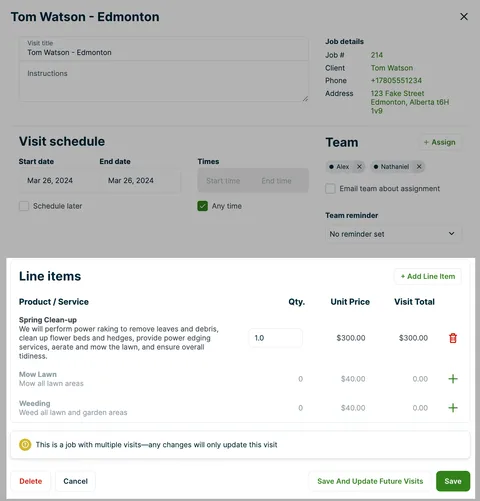This screenshot has height=501, width=480.
Task: Enable the Schedule later checkbox
Action: [24, 206]
